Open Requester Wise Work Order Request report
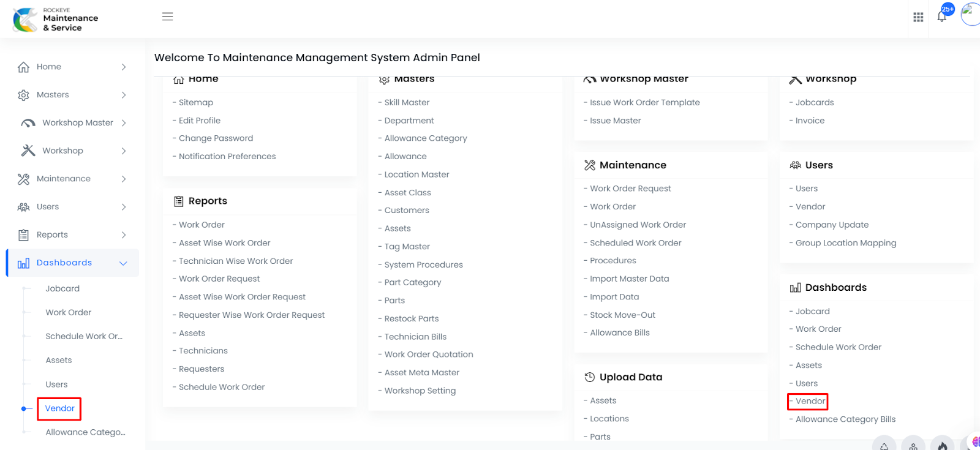The width and height of the screenshot is (980, 450). 252,315
